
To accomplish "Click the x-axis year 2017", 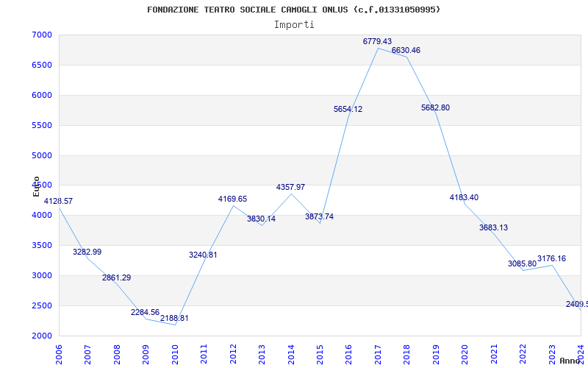I will [x=378, y=355].
